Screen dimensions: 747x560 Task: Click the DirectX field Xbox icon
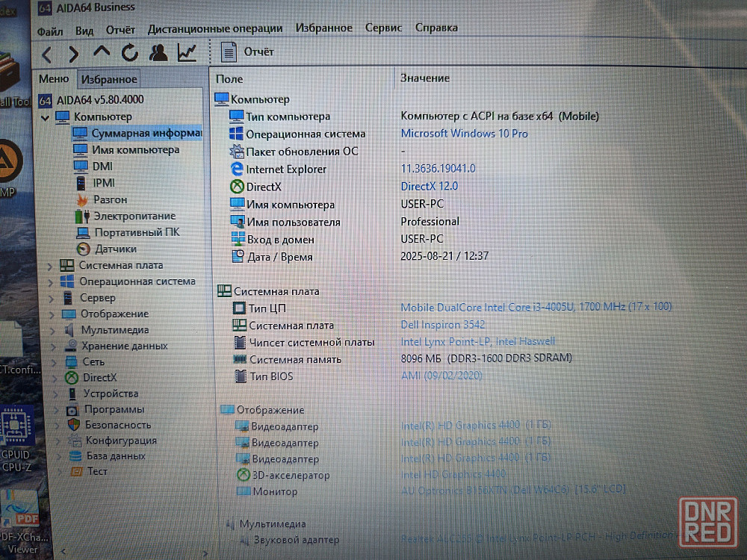point(237,187)
